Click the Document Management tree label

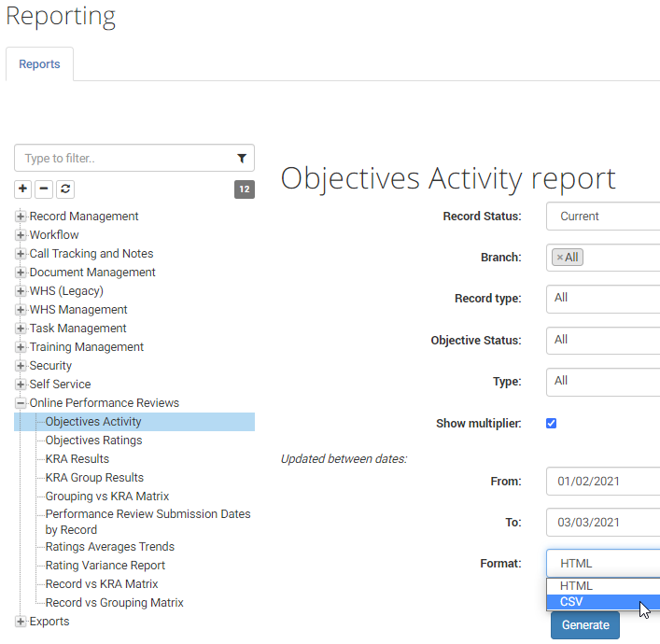[92, 273]
